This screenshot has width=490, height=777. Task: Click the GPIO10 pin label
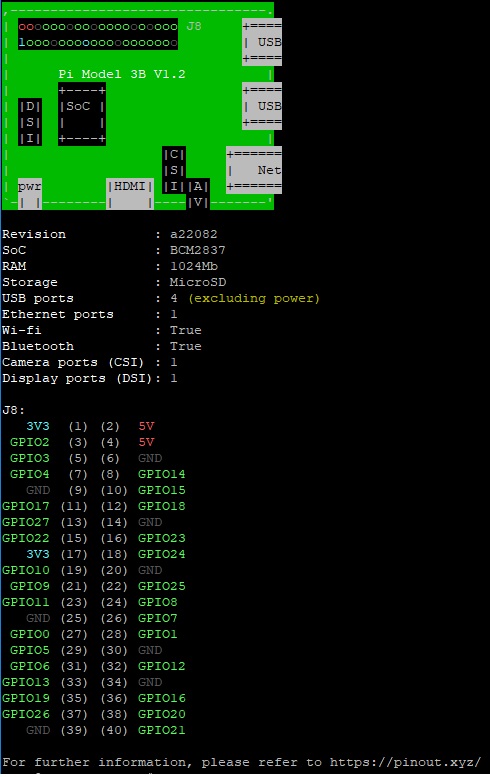point(26,570)
